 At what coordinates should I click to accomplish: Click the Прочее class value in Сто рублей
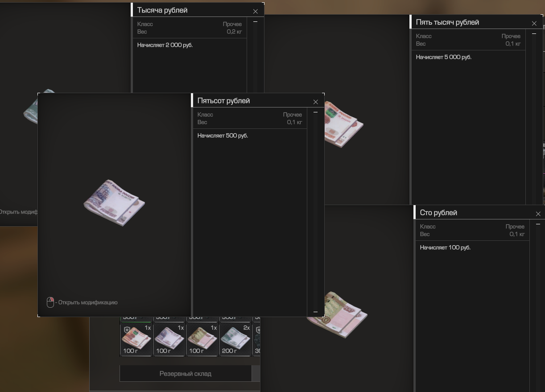515,227
